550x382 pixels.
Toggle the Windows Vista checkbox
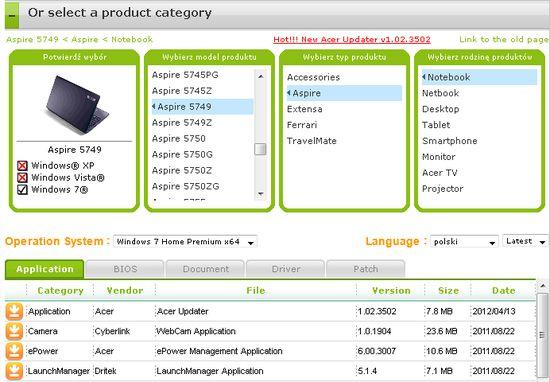(x=22, y=177)
